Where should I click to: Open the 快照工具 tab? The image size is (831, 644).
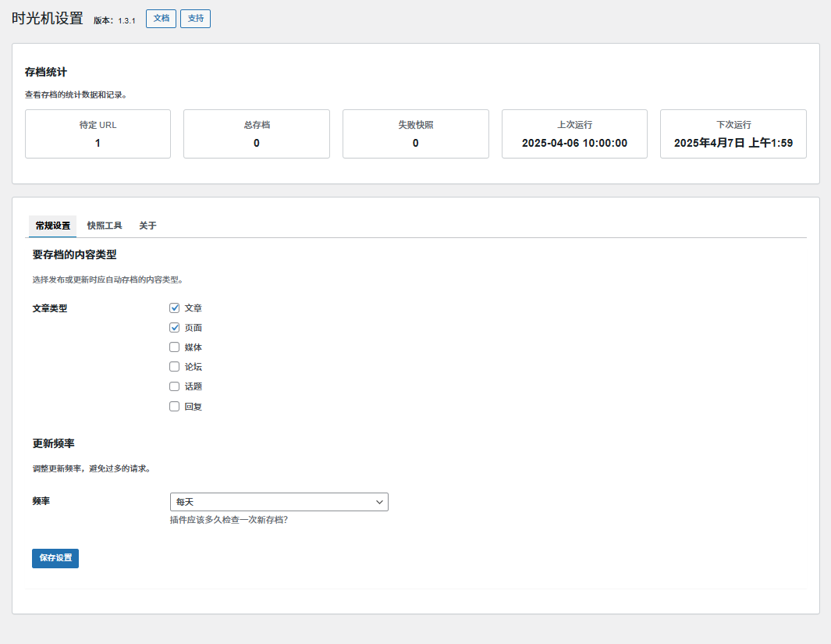pos(105,226)
